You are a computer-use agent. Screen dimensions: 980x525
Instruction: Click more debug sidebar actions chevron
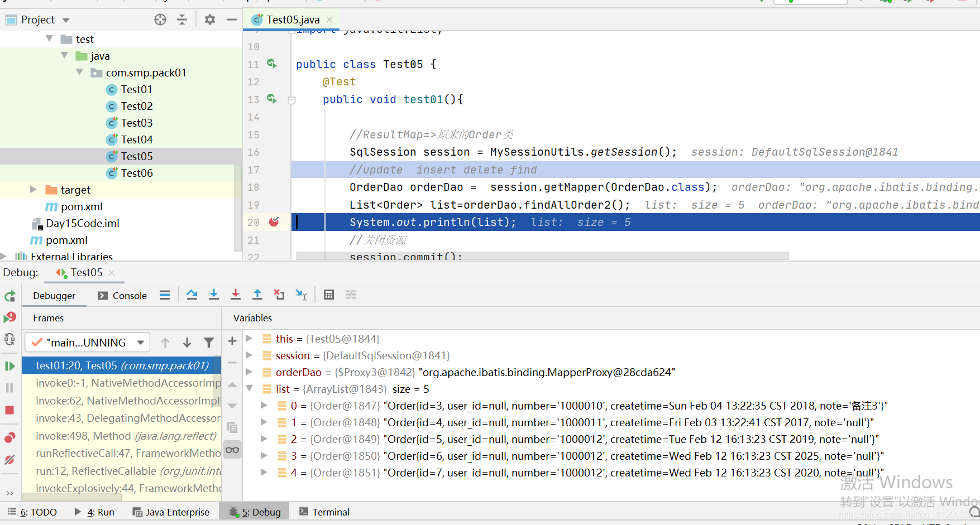coord(9,493)
